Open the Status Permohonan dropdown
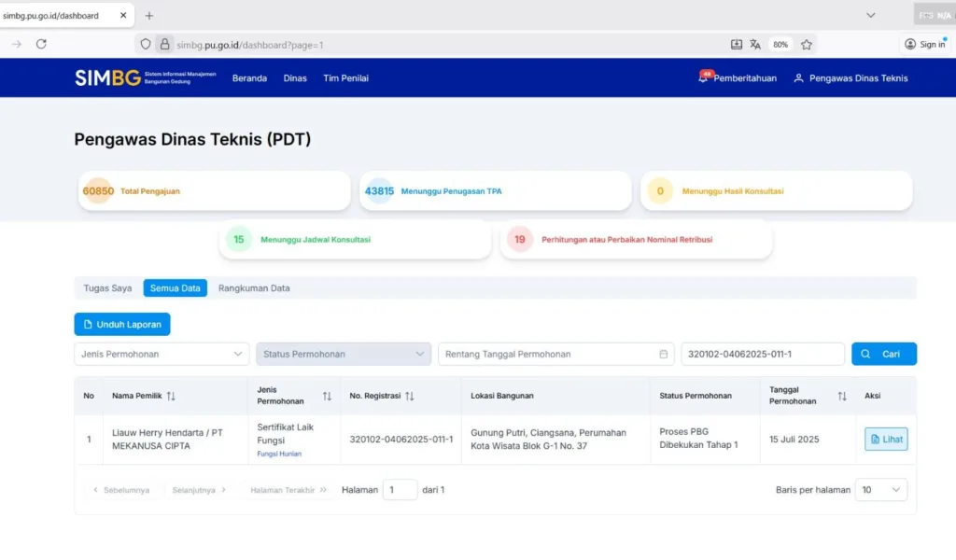The image size is (956, 560). pos(344,355)
